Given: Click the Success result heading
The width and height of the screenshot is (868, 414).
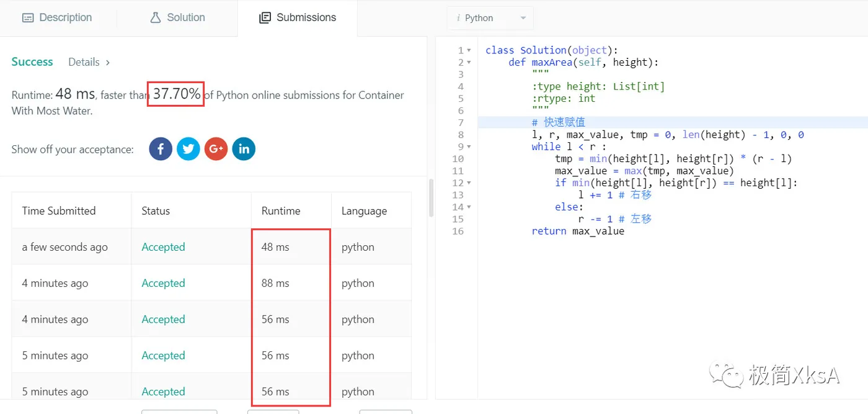Looking at the screenshot, I should (x=32, y=62).
